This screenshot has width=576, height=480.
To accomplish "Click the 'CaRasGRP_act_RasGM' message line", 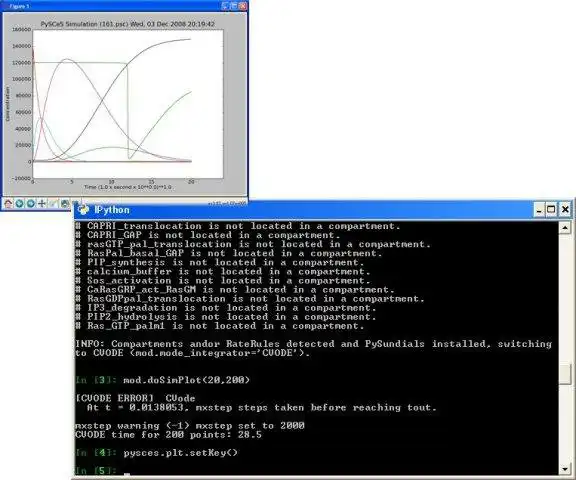I will coord(234,289).
